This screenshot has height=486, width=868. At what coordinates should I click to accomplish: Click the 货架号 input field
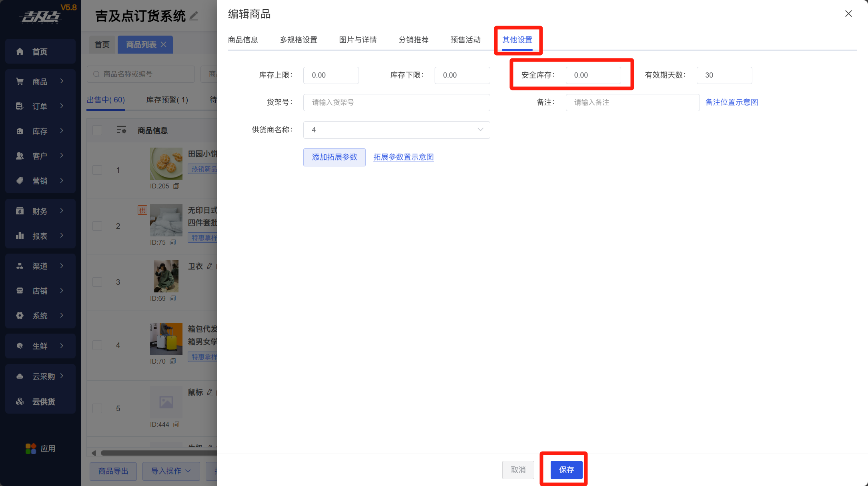[x=396, y=102]
